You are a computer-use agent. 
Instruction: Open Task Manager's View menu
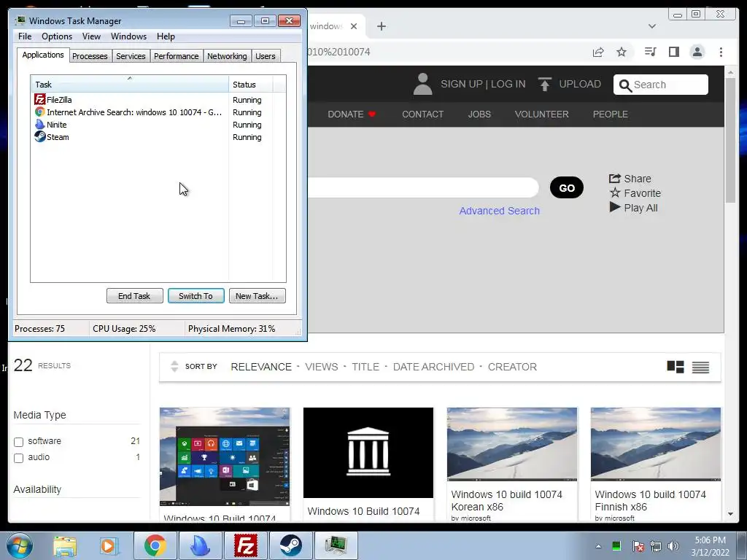point(91,36)
